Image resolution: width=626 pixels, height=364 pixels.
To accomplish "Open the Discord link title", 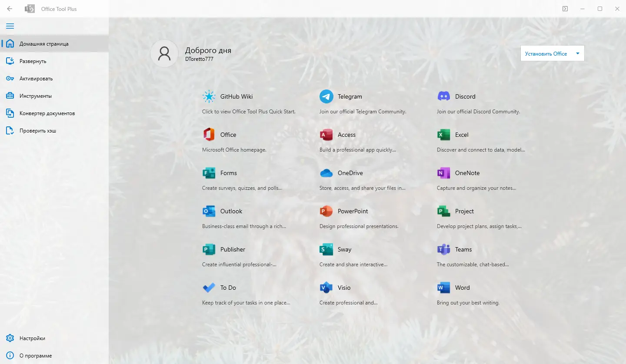I will [x=465, y=96].
